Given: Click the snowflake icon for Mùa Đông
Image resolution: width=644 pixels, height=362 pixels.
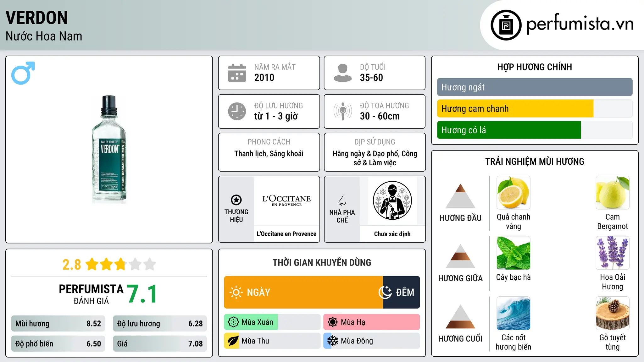Looking at the screenshot, I should pyautogui.click(x=333, y=341).
